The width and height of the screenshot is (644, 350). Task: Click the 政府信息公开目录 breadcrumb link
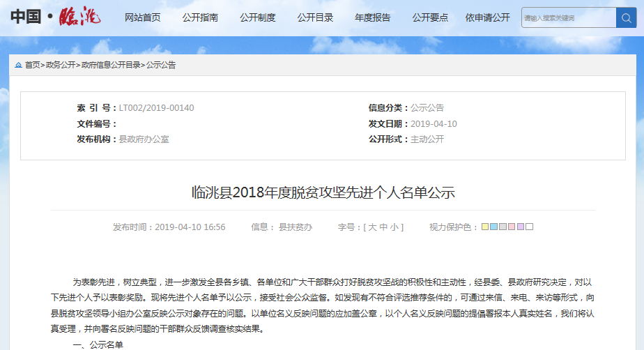111,65
